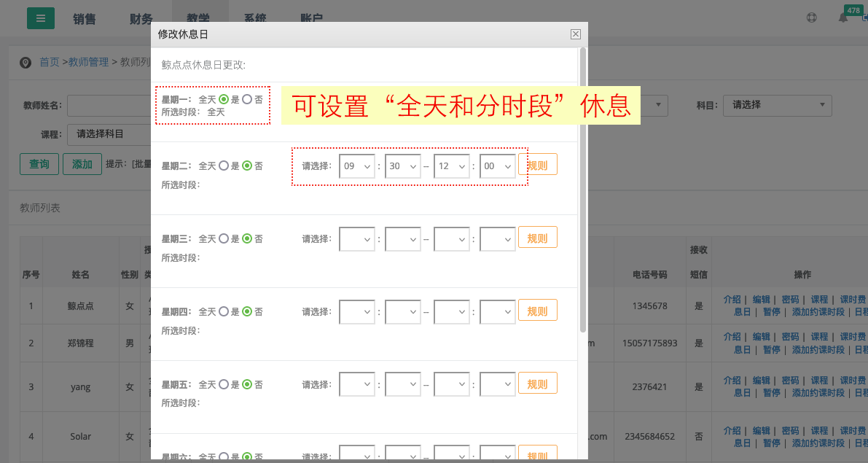The image size is (868, 463).
Task: Open 编辑 link for Solar
Action: 761,430
